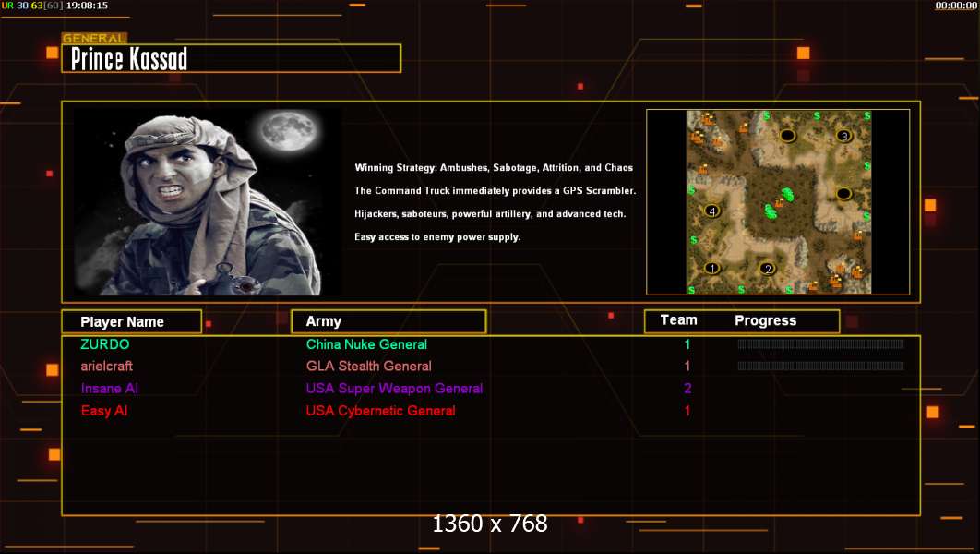Select player arielcraft in the list
The height and width of the screenshot is (554, 980).
tap(106, 367)
